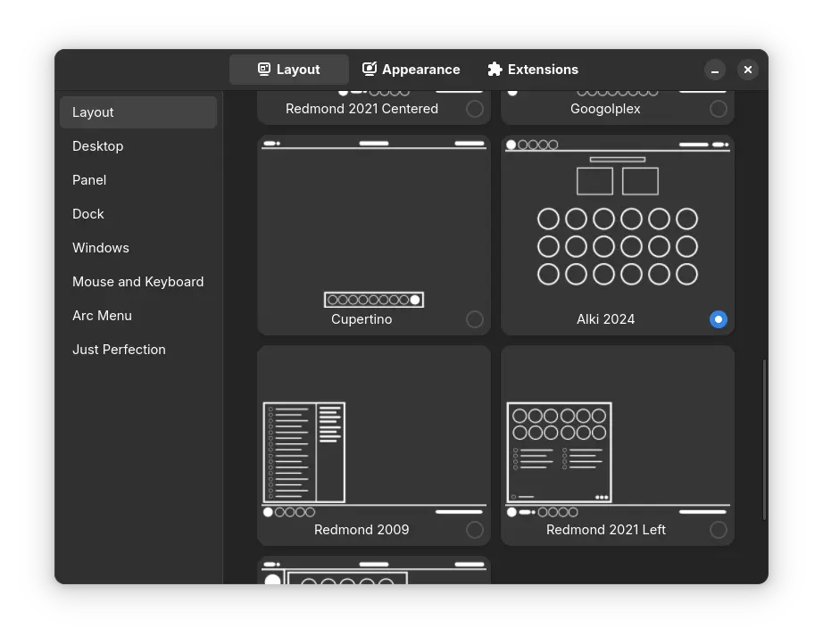Close the settings window
This screenshot has width=823, height=644.
[x=747, y=70]
